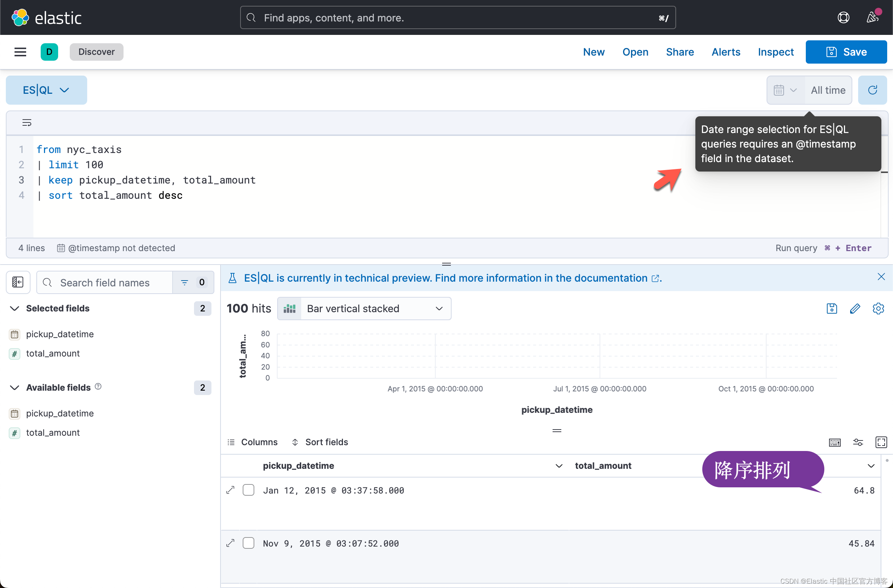Open chart settings gear icon

[x=878, y=309]
